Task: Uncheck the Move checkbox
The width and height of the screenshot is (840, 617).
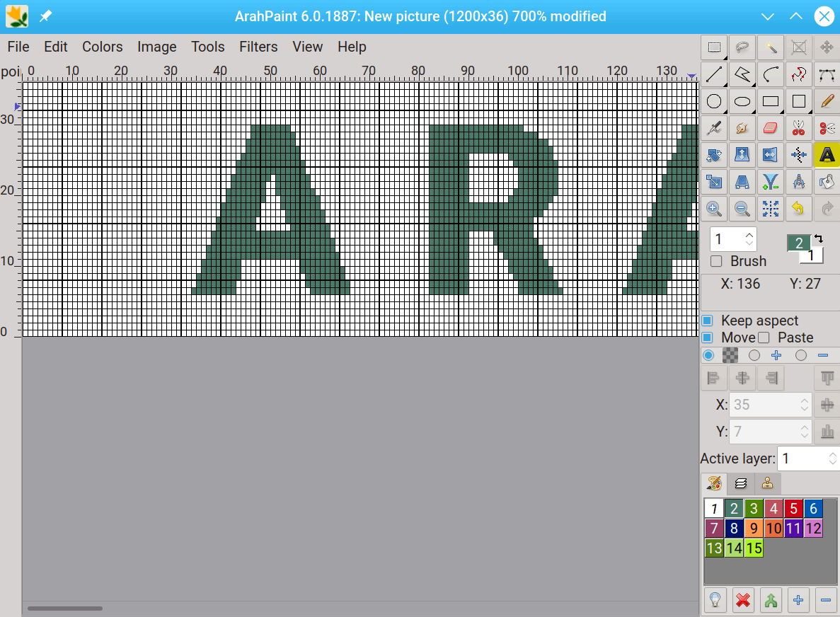Action: coord(707,338)
